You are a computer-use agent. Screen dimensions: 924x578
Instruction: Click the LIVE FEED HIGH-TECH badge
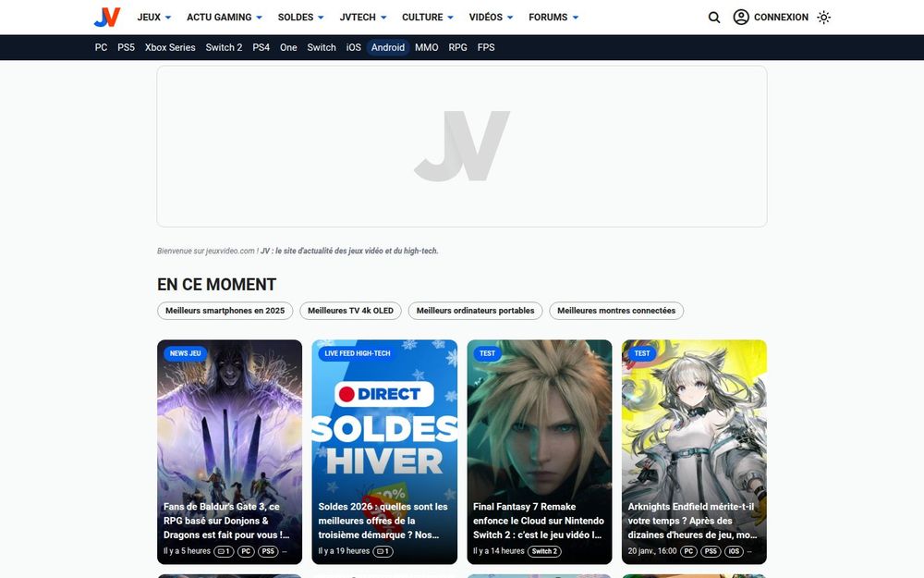pyautogui.click(x=357, y=353)
